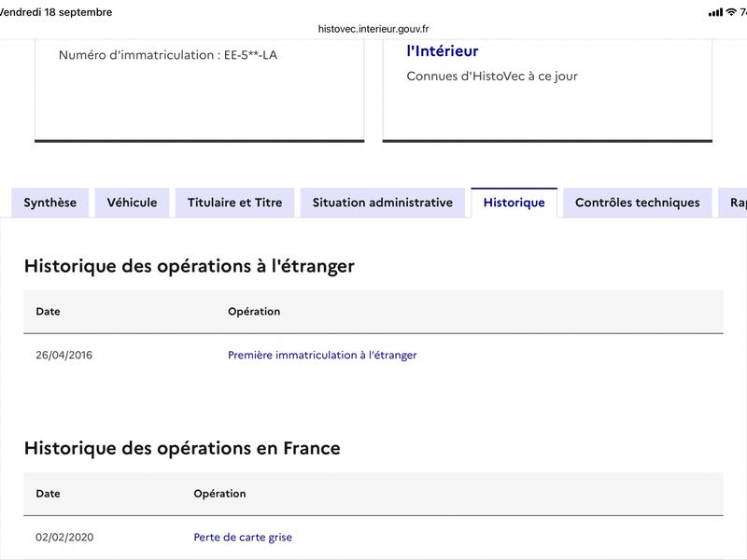747x560 pixels.
Task: Open the Synthèse tab
Action: 50,203
